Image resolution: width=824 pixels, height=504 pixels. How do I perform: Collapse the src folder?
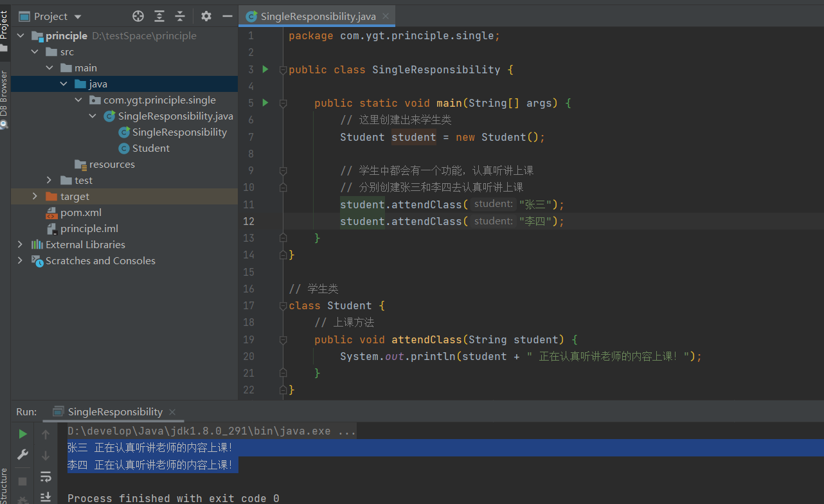tap(35, 52)
